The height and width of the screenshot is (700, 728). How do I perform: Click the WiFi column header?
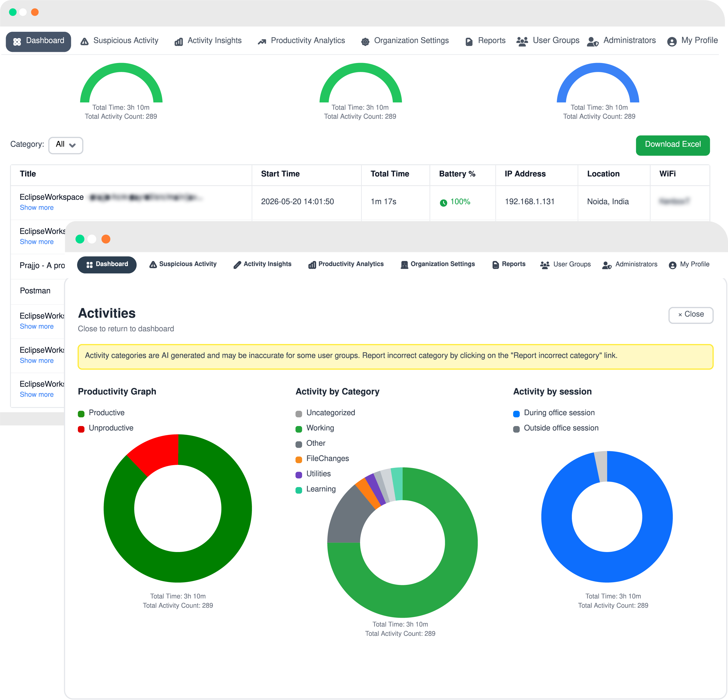[x=667, y=174]
